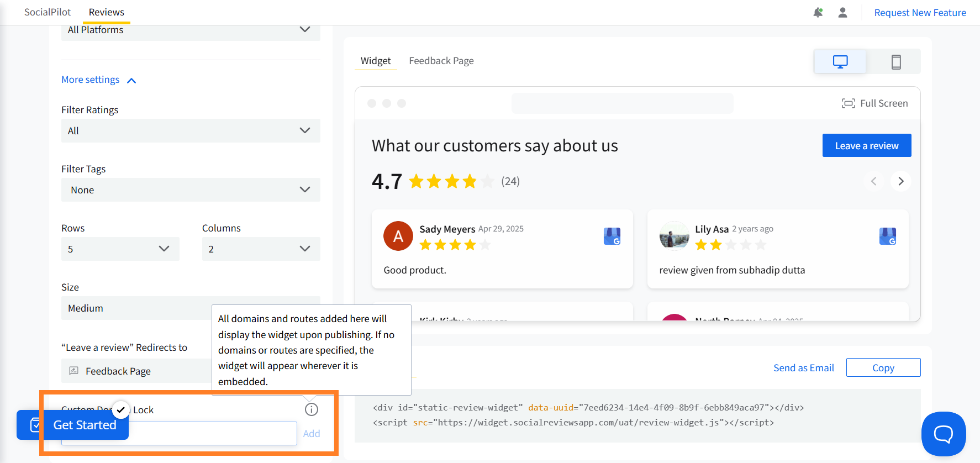The image size is (980, 463).
Task: Click the Google icon on Lily Asa review
Action: pos(888,236)
